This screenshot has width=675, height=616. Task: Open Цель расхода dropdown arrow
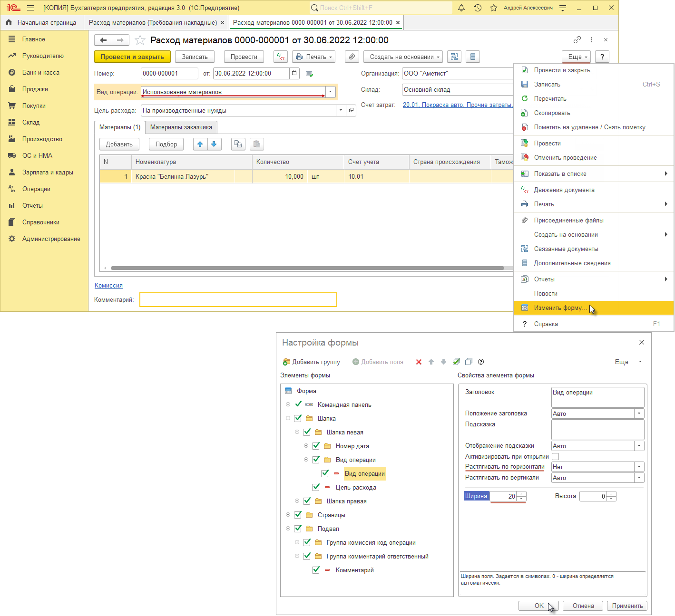pos(341,110)
